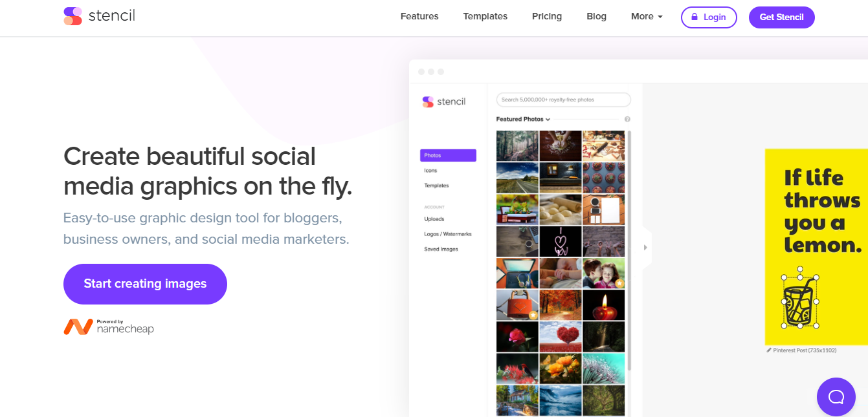Viewport: 868px width, 417px height.
Task: Click the Stencil logo in the header
Action: (x=99, y=16)
